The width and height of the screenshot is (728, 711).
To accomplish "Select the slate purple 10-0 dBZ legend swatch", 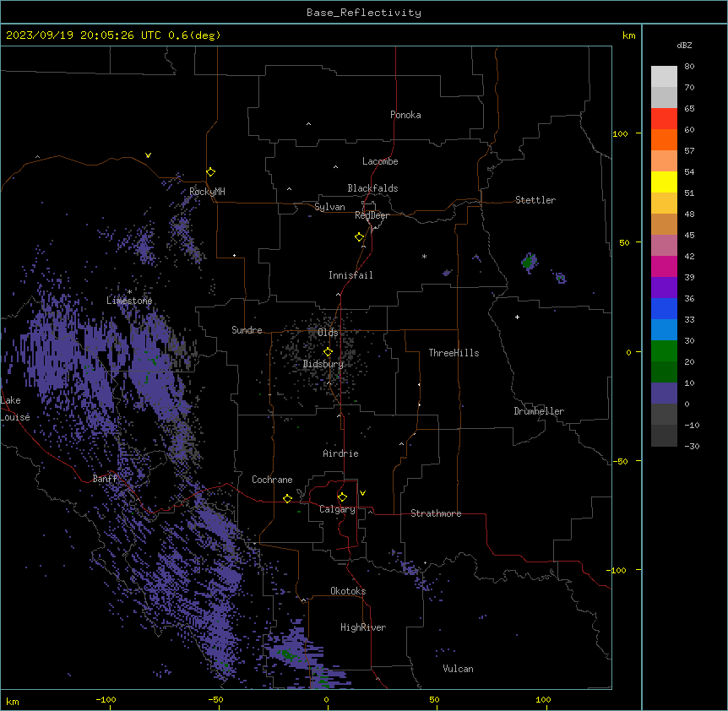I will click(x=664, y=393).
